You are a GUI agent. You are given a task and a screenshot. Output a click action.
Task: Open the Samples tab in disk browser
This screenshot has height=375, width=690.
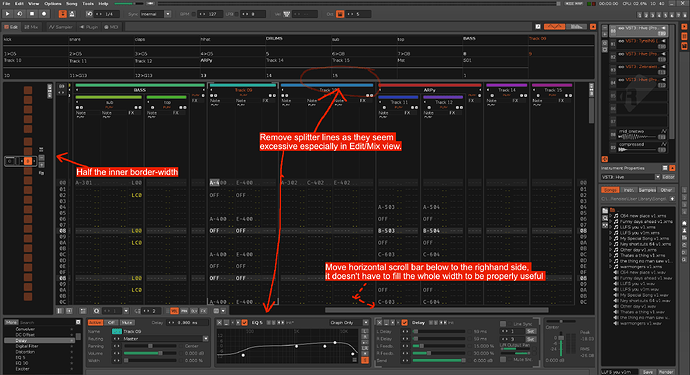tap(647, 190)
